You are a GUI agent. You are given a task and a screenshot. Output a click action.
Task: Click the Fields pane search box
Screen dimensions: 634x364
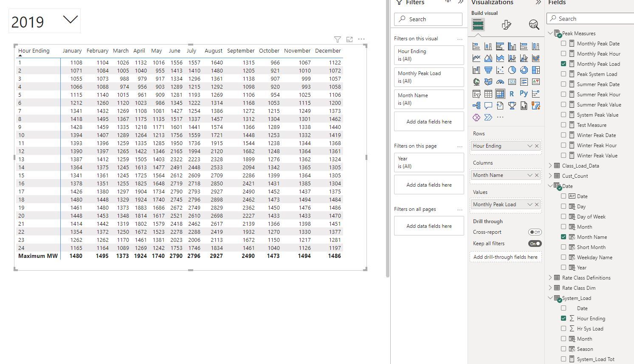(590, 19)
